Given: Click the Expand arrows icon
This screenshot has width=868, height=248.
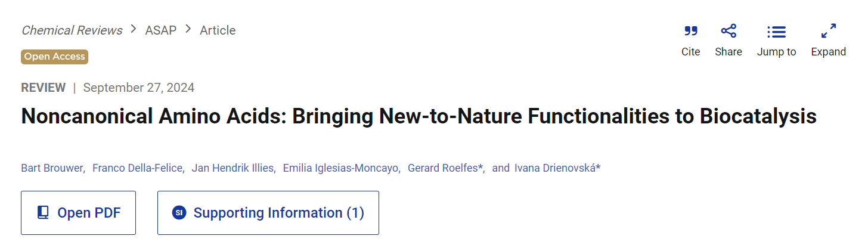Looking at the screenshot, I should click(828, 31).
